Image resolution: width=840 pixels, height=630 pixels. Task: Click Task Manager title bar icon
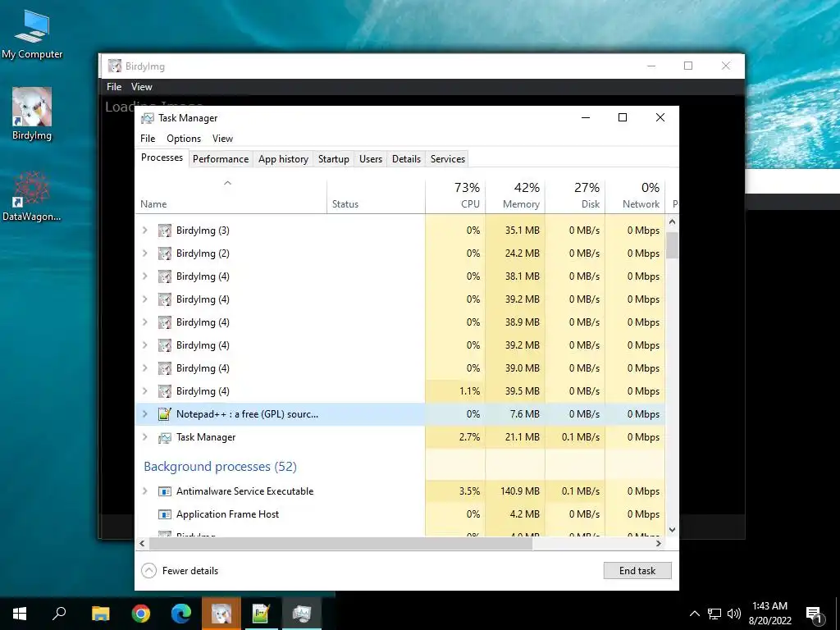click(148, 118)
